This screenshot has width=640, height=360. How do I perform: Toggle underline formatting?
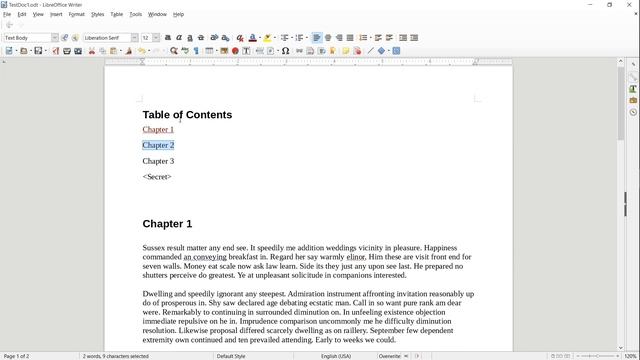click(190, 38)
